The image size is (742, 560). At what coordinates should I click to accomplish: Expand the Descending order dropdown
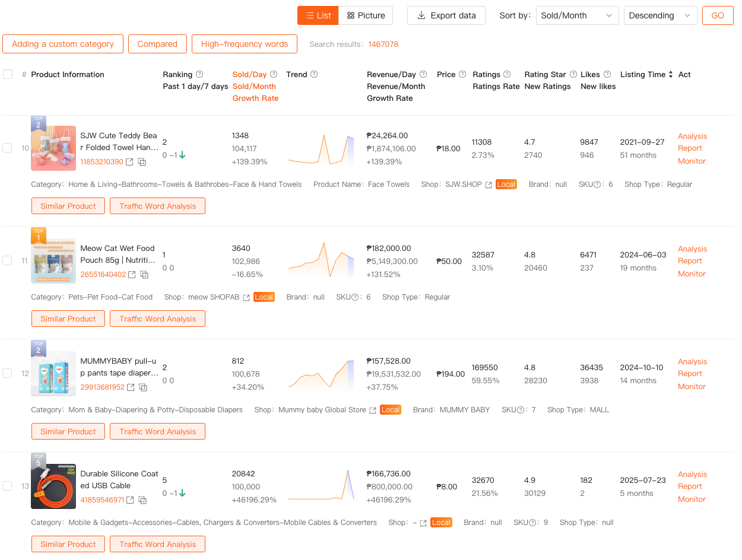(x=660, y=15)
